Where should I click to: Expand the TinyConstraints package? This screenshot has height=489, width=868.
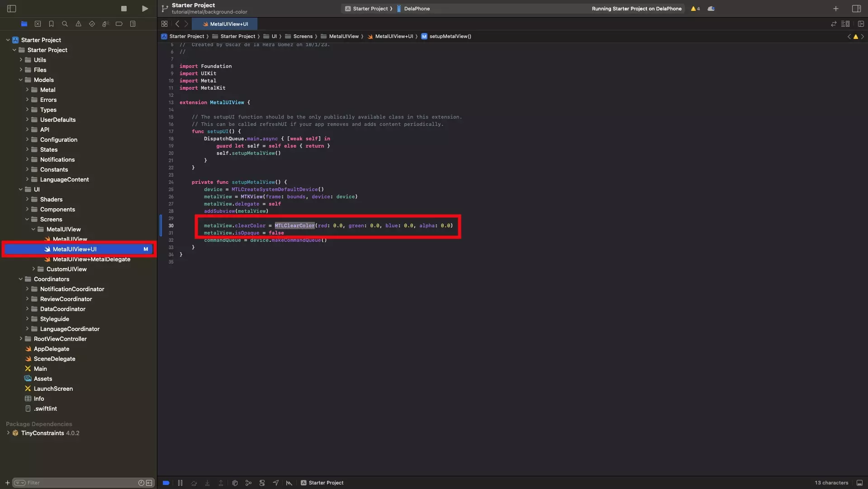pyautogui.click(x=8, y=433)
